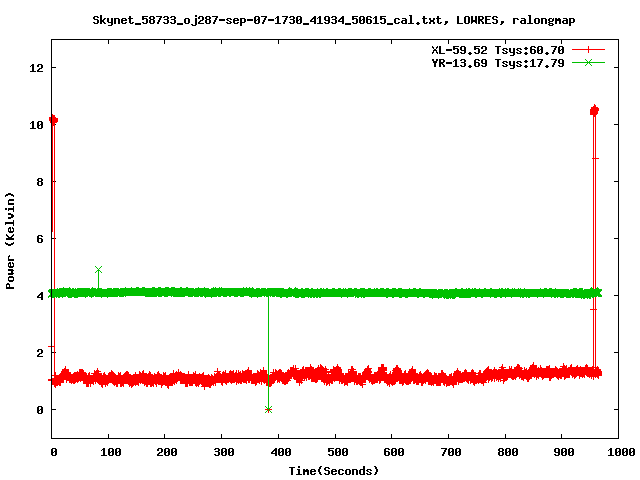This screenshot has width=640, height=480.
Task: Click the green YR legend line sample
Action: tap(588, 63)
